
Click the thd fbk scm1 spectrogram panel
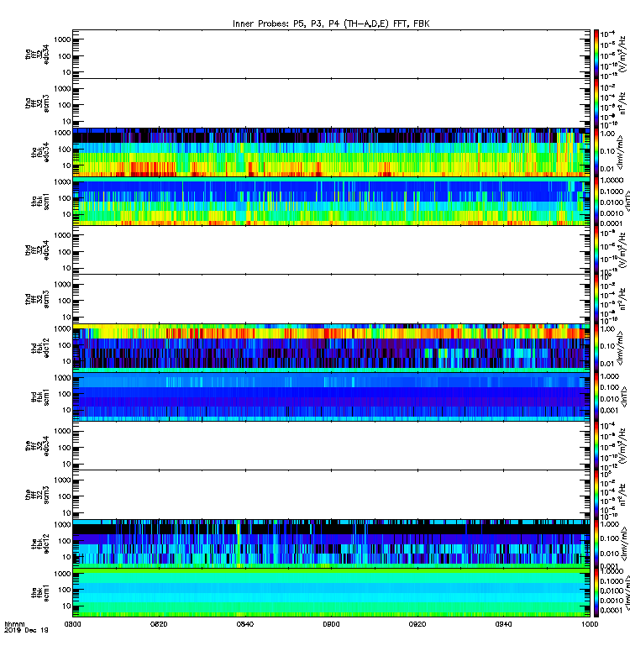(x=331, y=396)
